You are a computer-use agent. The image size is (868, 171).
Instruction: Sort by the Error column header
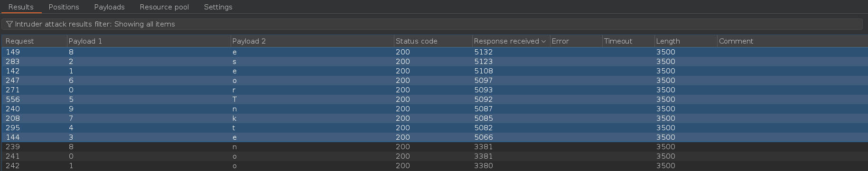[576, 41]
